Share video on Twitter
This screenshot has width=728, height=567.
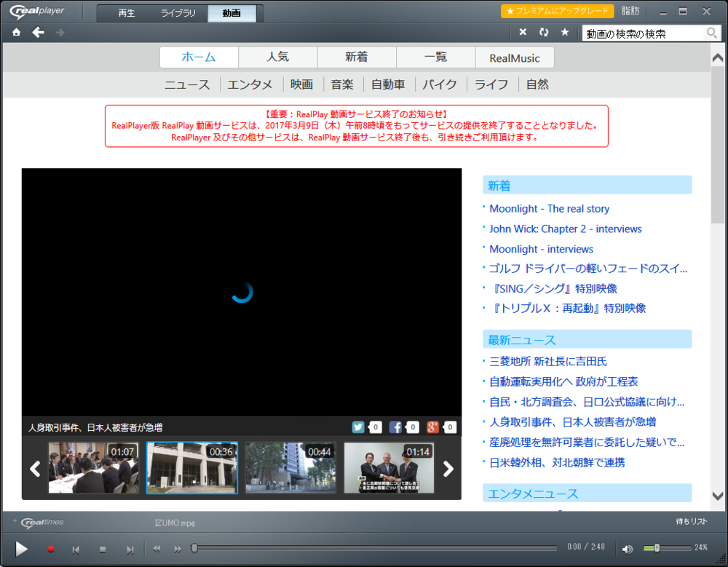point(358,427)
